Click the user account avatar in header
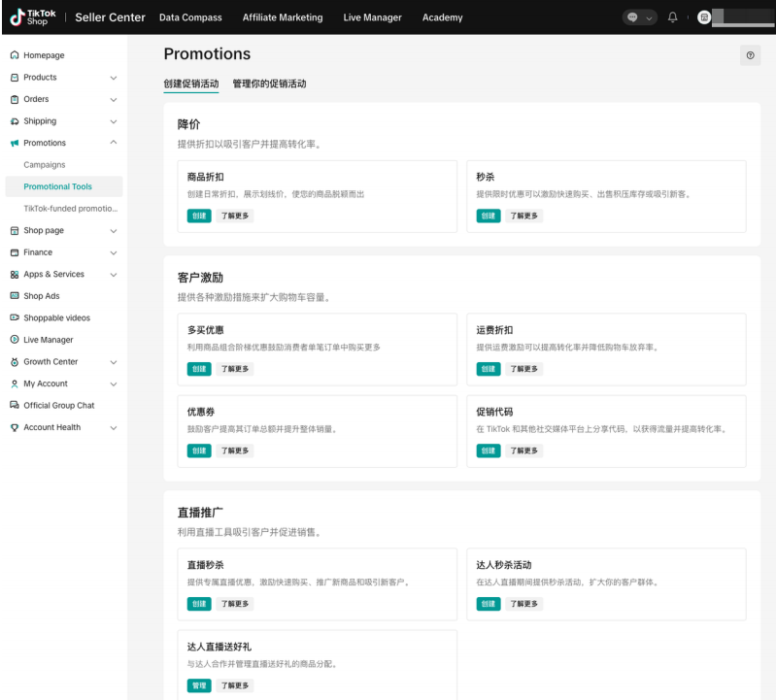The width and height of the screenshot is (776, 700). [705, 17]
